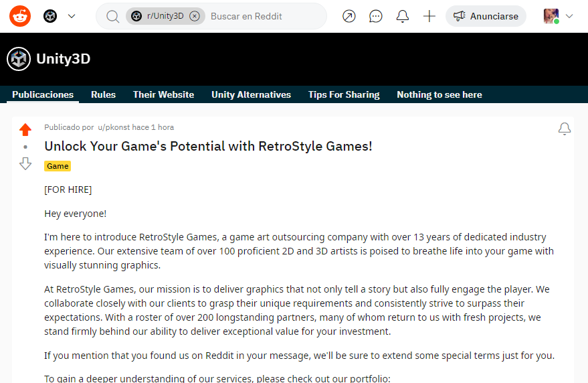
Task: Toggle the post downvote arrow
Action: (25, 164)
